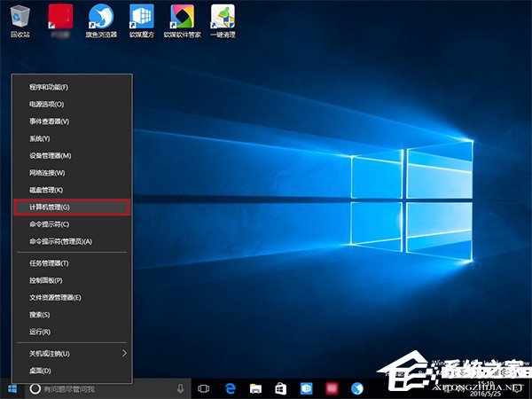The image size is (532, 399).
Task: Open File Explorer from the taskbar
Action: point(254,388)
